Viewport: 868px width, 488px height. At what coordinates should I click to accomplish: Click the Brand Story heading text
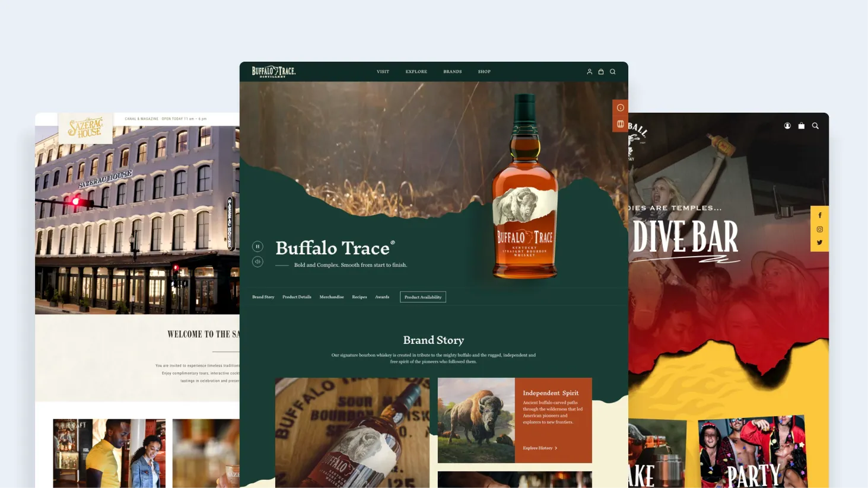pos(434,340)
